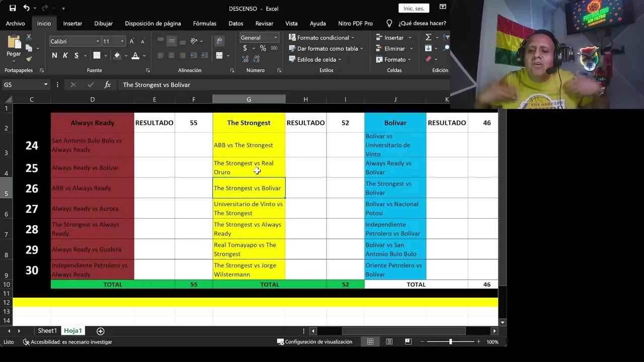
Task: Increase the cell indent
Action: pos(204,55)
